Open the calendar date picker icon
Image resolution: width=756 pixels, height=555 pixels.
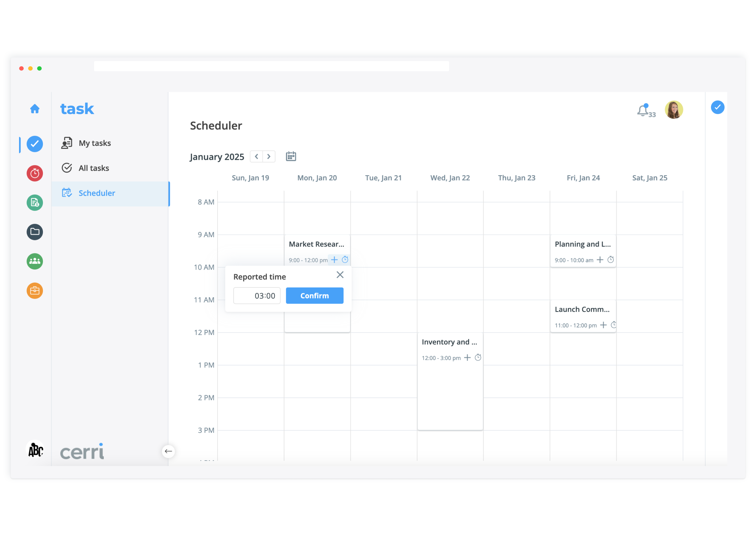pyautogui.click(x=291, y=156)
